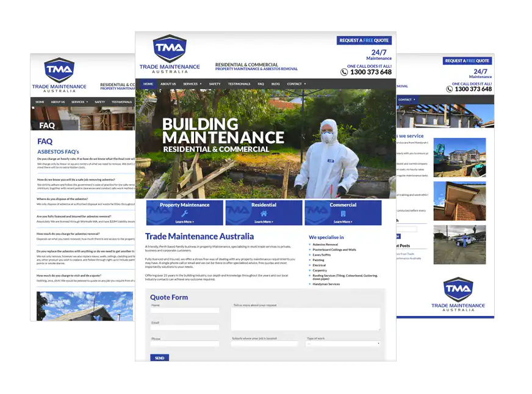Click the building icon on Commercial tile
532x394 pixels.
pyautogui.click(x=343, y=213)
